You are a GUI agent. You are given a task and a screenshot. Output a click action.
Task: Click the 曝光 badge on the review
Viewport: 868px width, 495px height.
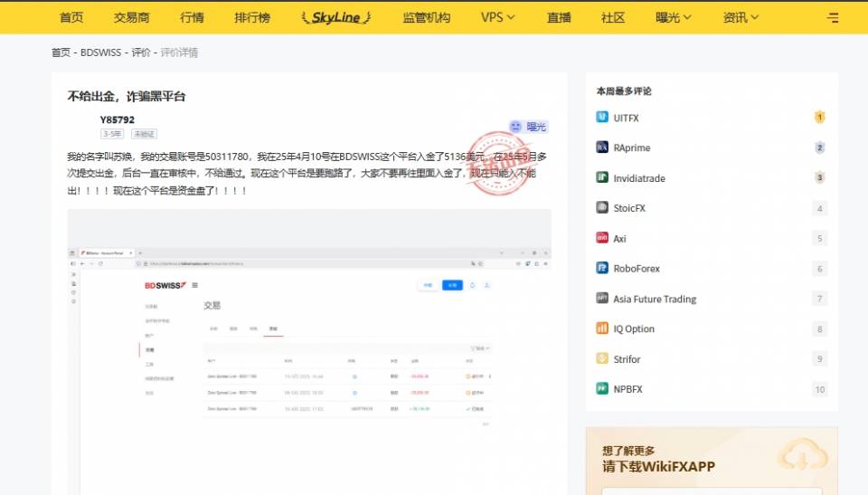[529, 127]
